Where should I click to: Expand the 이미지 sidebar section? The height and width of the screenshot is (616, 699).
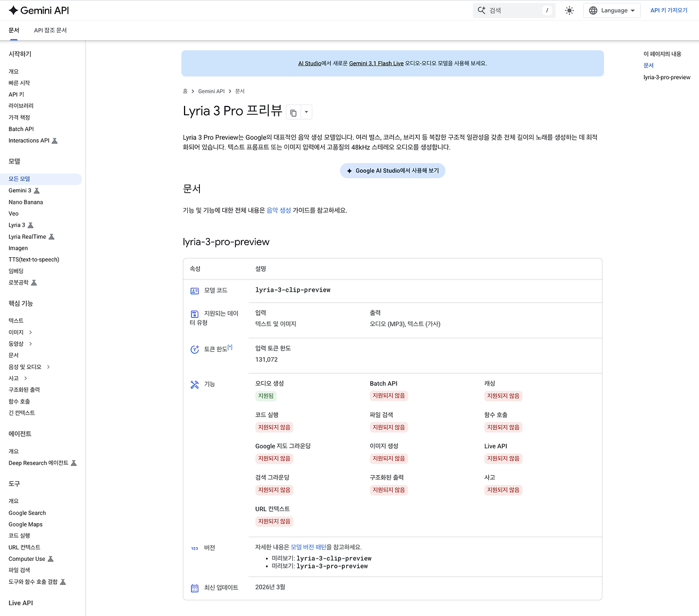pos(30,332)
